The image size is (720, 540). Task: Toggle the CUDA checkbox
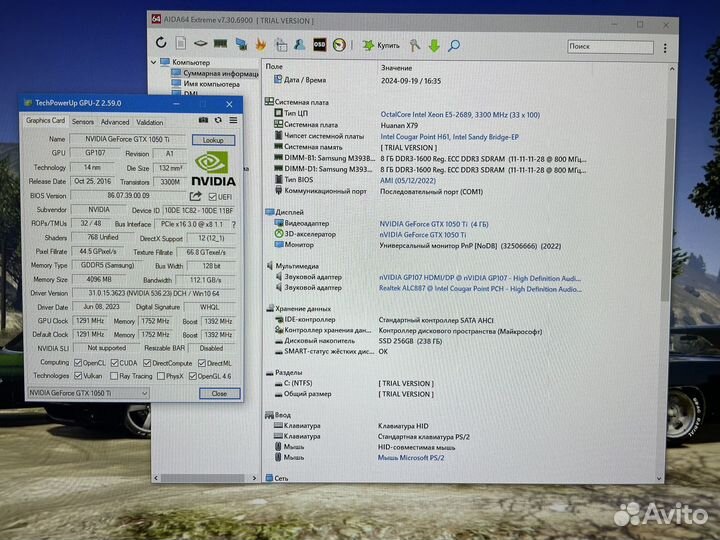114,363
